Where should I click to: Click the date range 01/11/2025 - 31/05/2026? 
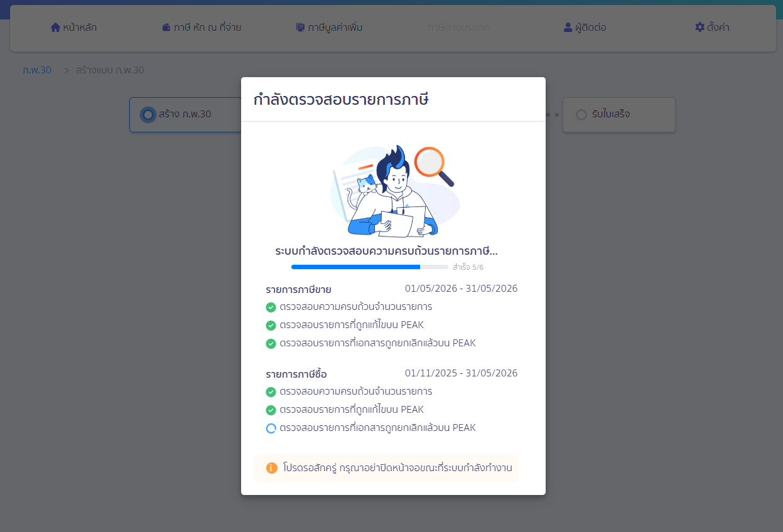tap(461, 373)
